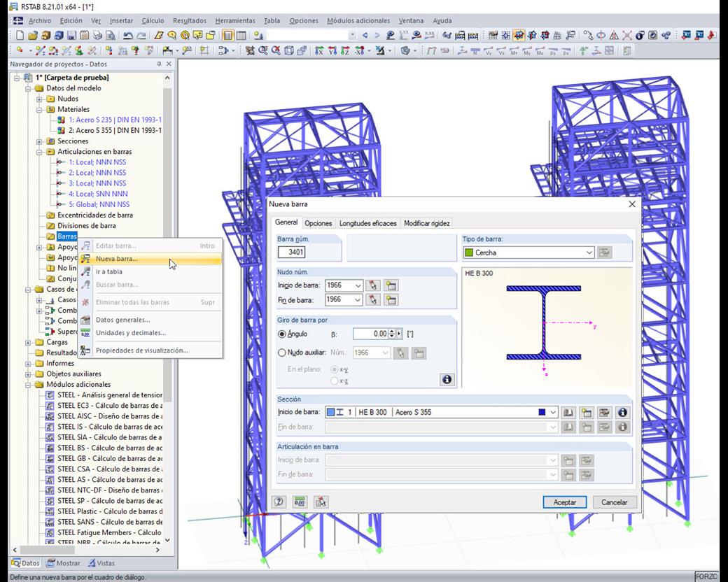
Task: Switch to the Opciones tab
Action: point(318,223)
